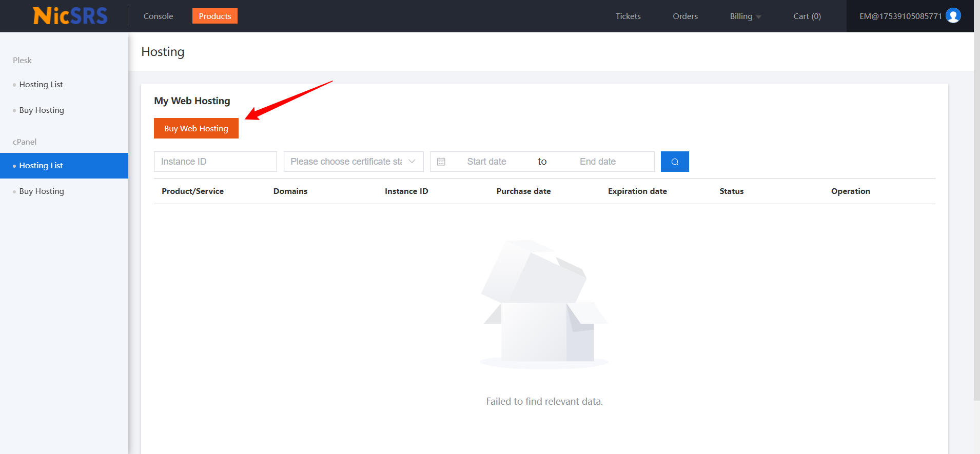This screenshot has height=454, width=980.
Task: Click the Plesk section label
Action: click(22, 61)
